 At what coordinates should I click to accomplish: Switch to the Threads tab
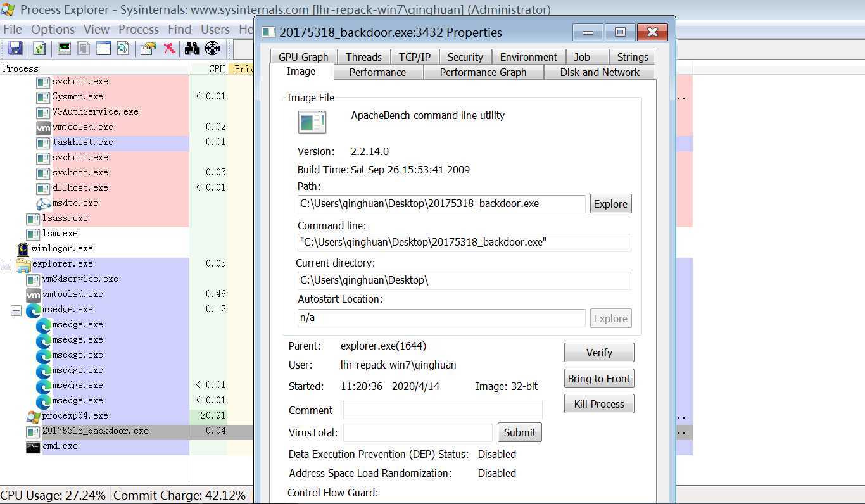tap(363, 57)
